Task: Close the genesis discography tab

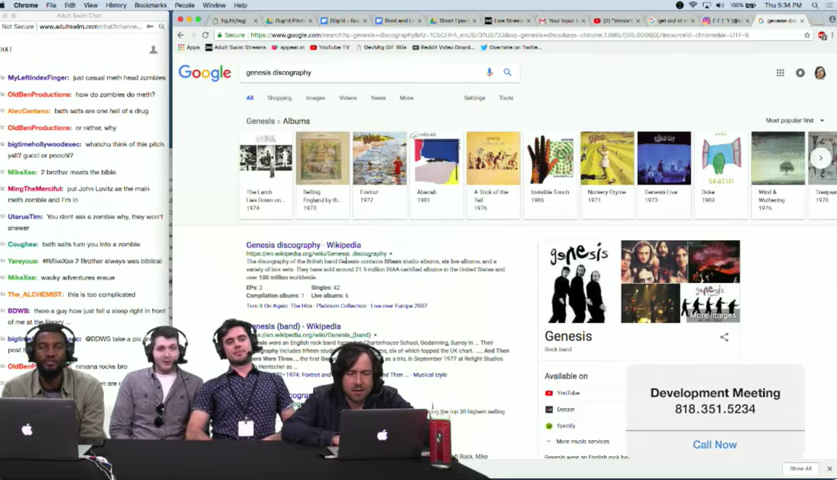Action: [x=802, y=21]
